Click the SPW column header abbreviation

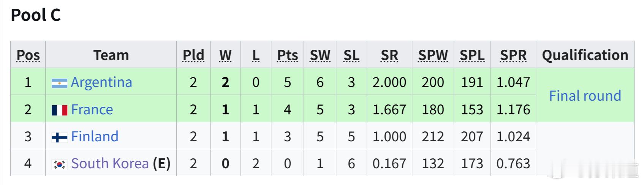click(433, 55)
